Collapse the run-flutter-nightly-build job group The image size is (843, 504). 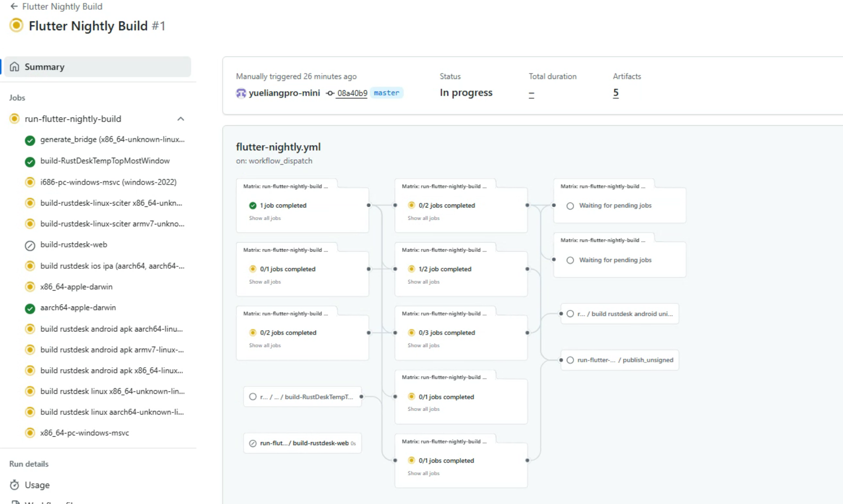[181, 119]
